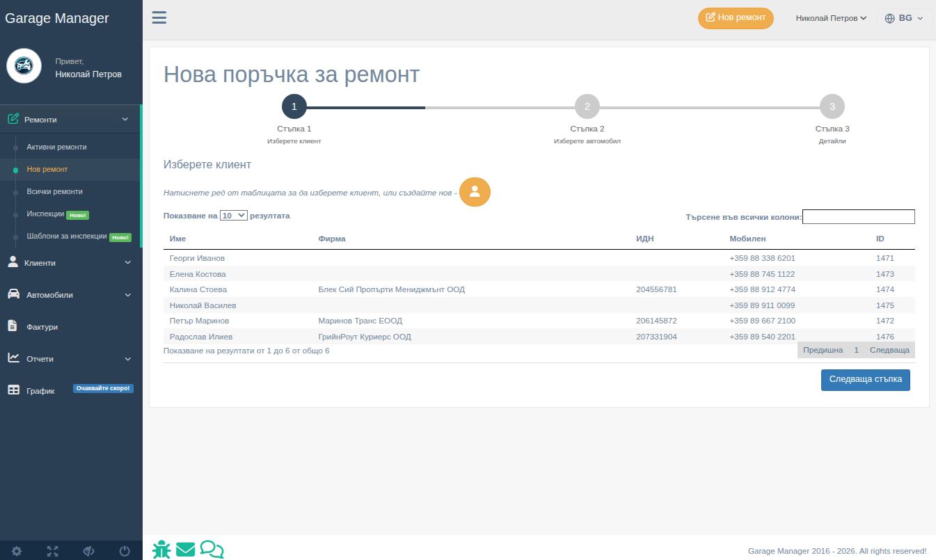Select Всички ремонти menu item
This screenshot has height=560, width=936.
(54, 191)
